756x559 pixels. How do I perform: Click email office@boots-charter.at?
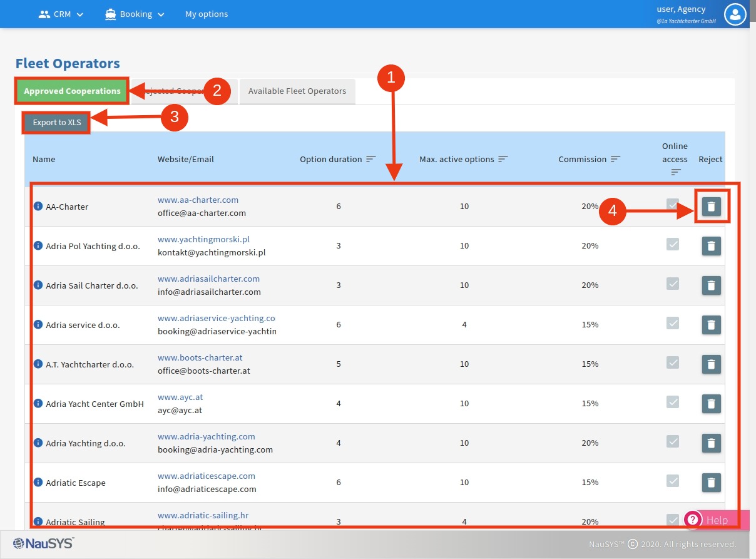pyautogui.click(x=203, y=371)
